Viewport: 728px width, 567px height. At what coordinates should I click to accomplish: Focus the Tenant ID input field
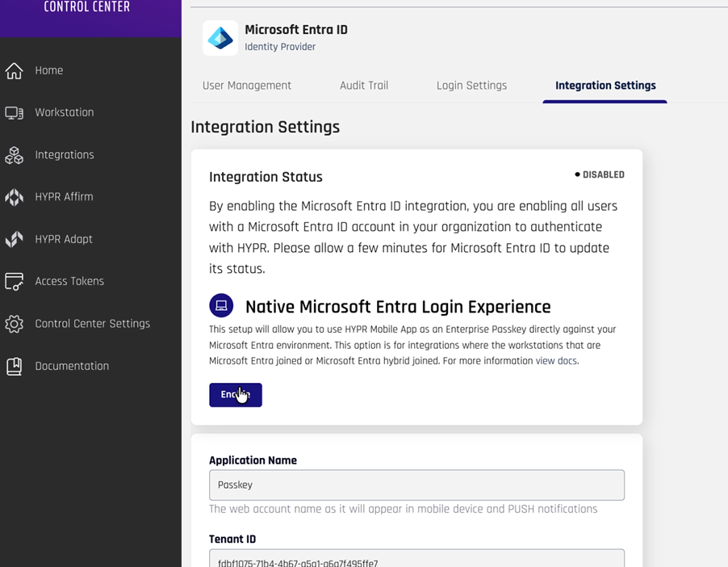[416, 560]
